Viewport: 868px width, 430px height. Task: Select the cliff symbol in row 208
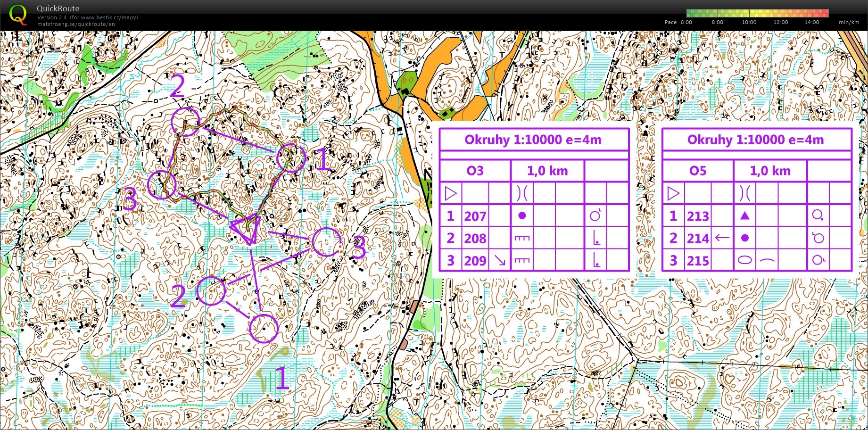522,238
